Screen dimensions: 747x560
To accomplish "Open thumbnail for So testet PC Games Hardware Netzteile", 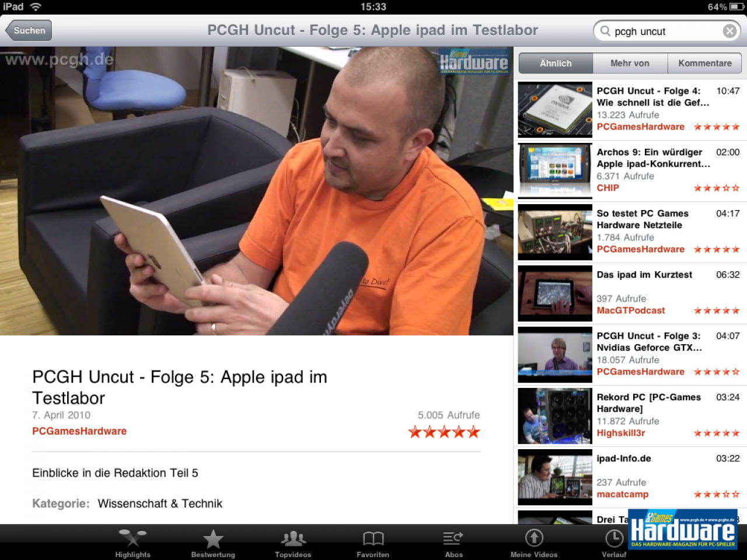I will click(555, 232).
